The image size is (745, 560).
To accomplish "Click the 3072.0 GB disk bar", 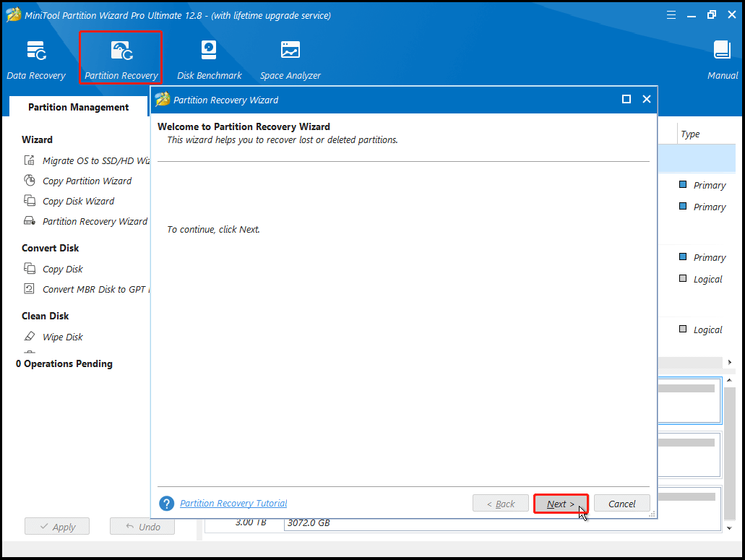I will pyautogui.click(x=503, y=525).
